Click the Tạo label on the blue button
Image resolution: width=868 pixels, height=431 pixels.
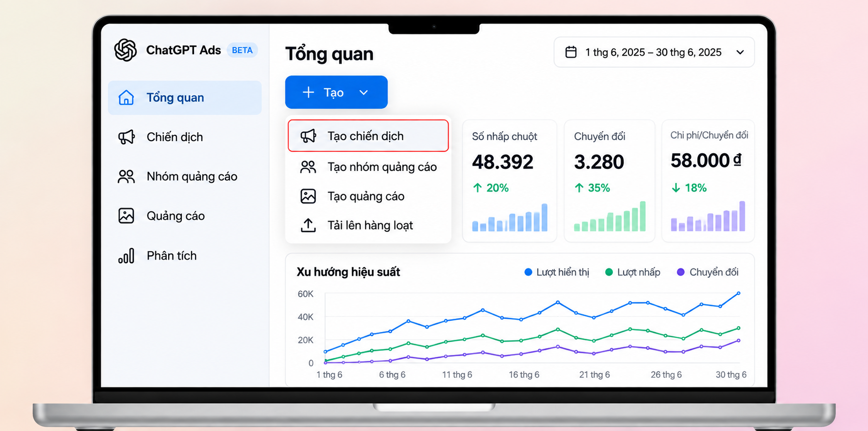[x=334, y=92]
